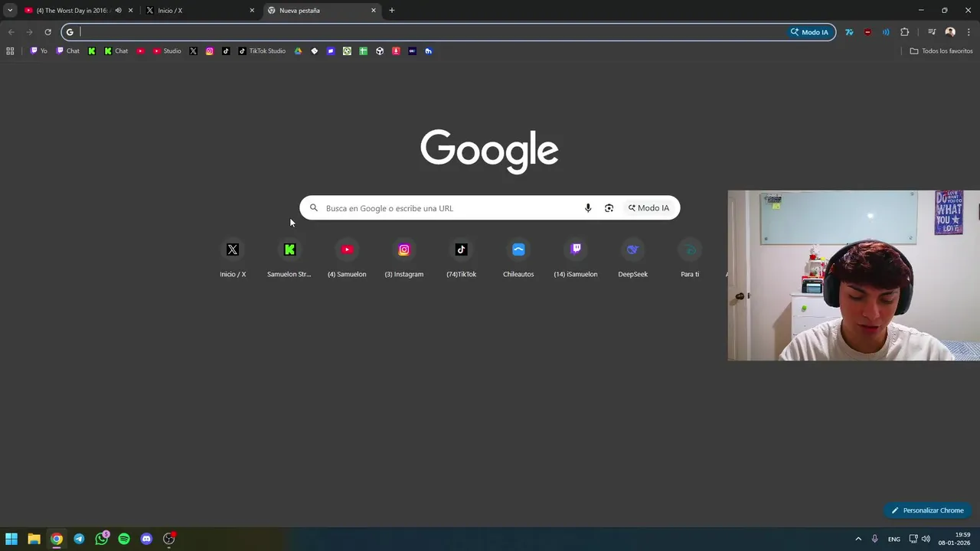Click the reload page button

(x=47, y=32)
